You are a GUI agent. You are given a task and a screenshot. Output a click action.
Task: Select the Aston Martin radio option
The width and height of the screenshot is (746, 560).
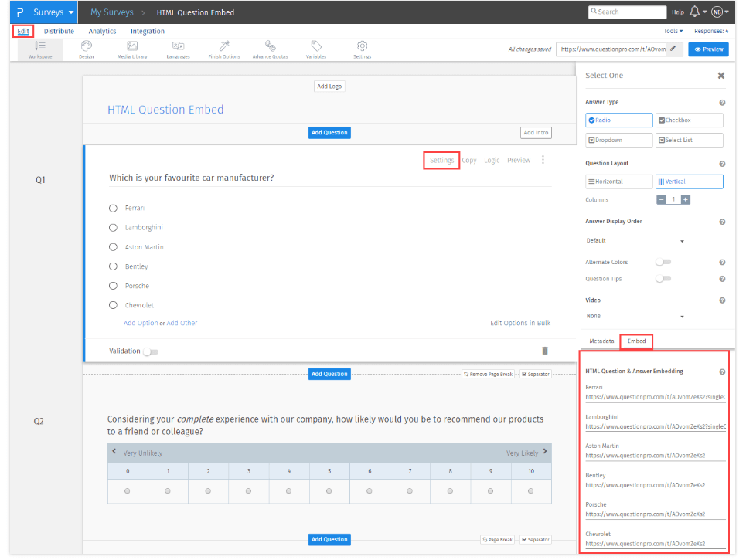(113, 247)
